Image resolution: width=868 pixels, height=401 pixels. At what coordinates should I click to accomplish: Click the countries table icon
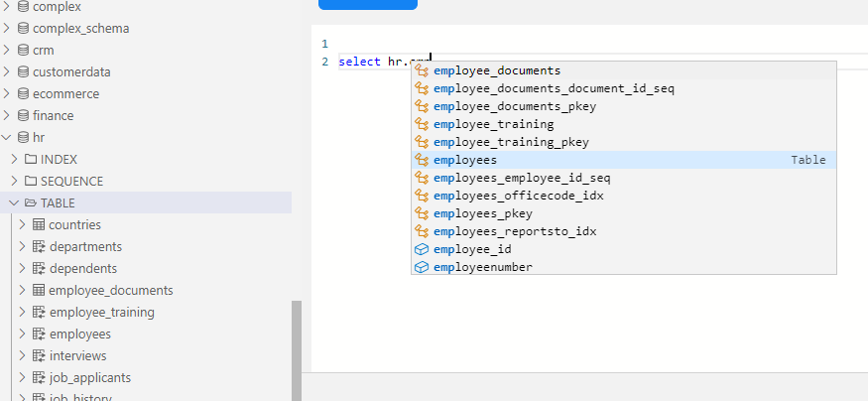40,224
